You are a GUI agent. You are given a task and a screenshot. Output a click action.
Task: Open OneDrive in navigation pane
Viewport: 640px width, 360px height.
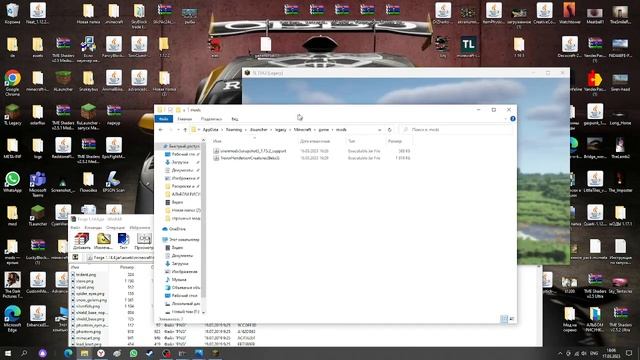coord(174,229)
